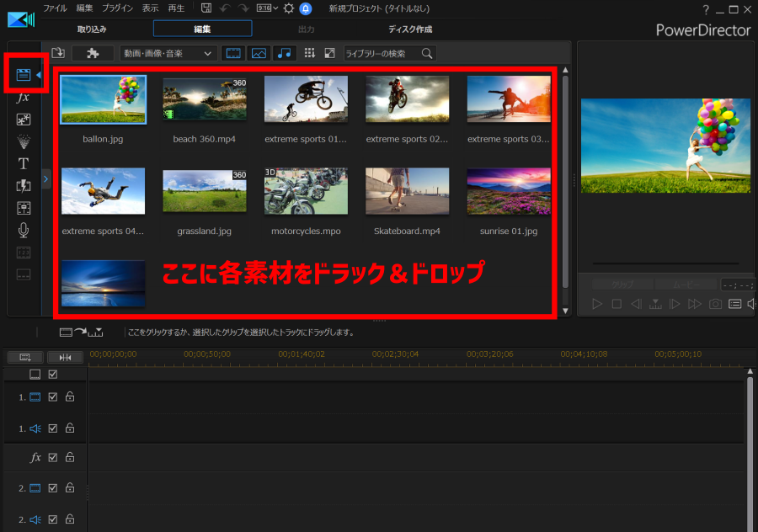The image size is (758, 532).
Task: Click the save project floppy disk icon
Action: 206,8
